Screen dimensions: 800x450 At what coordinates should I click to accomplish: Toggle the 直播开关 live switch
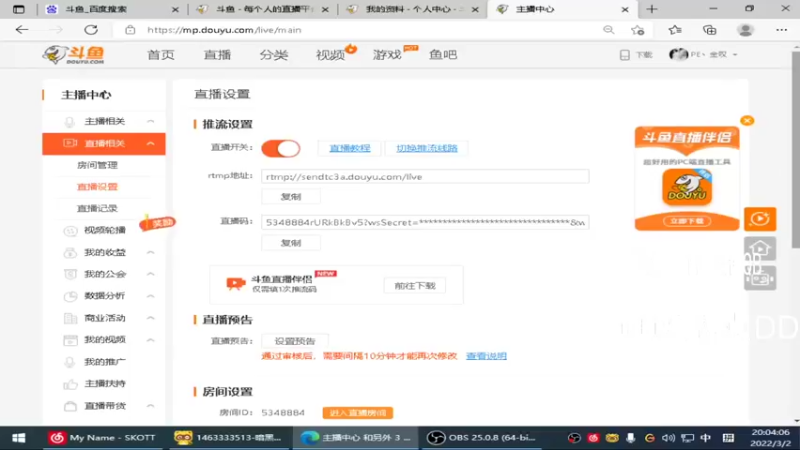[x=281, y=148]
